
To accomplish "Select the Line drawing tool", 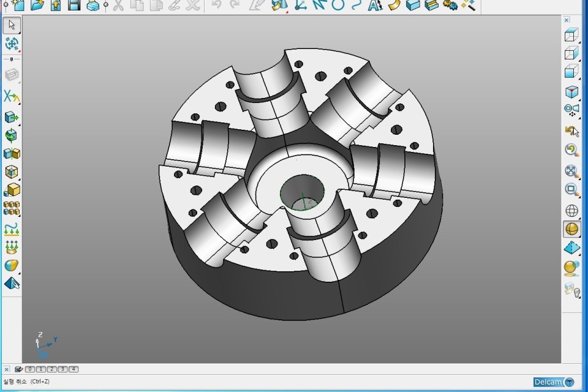I will pos(319,5).
